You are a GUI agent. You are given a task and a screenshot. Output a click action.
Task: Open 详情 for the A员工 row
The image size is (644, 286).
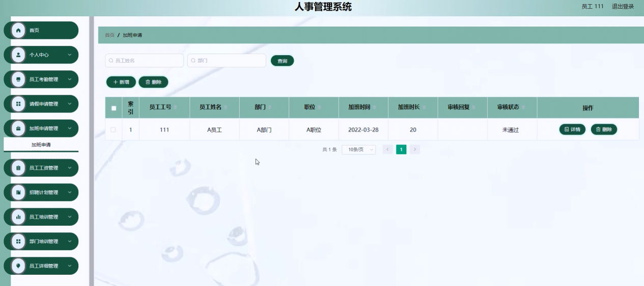point(573,129)
